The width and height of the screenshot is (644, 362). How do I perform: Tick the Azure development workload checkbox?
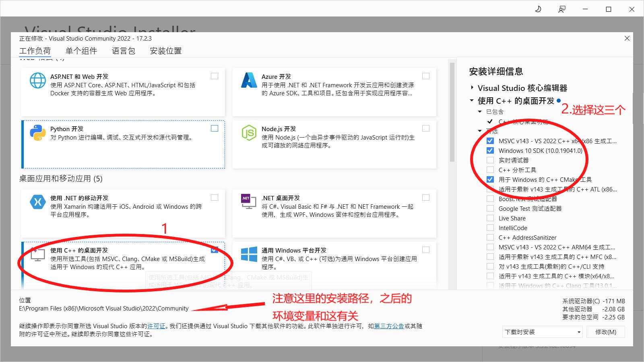point(426,76)
